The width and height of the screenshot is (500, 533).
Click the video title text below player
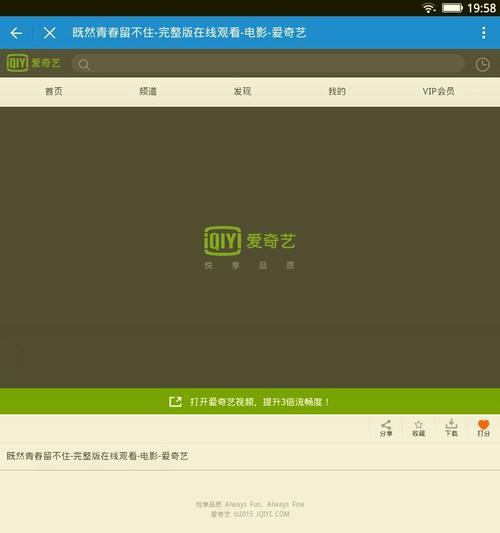coord(97,456)
